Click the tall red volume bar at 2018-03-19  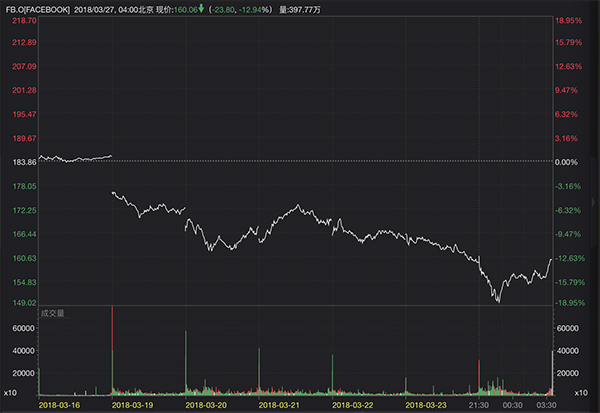[112, 350]
